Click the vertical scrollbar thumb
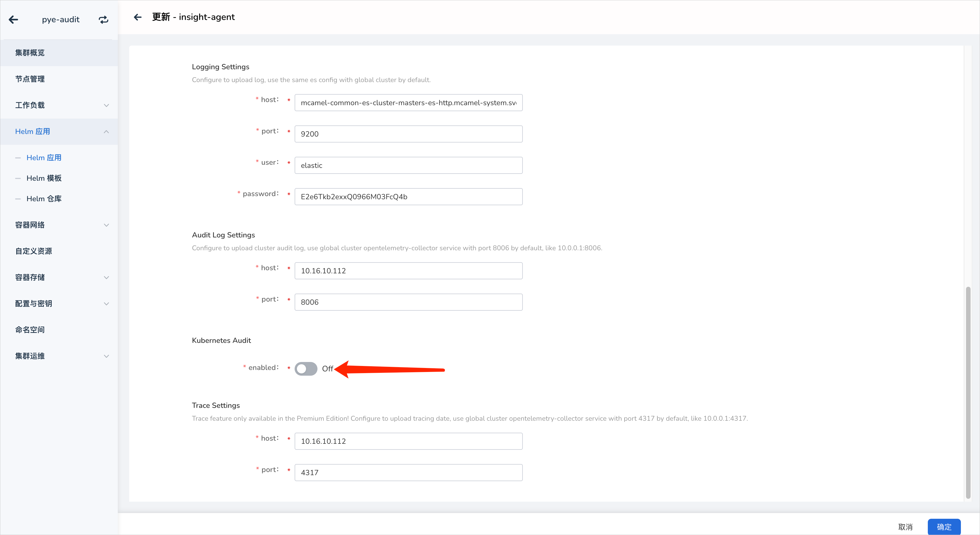The width and height of the screenshot is (980, 535). coord(968,392)
